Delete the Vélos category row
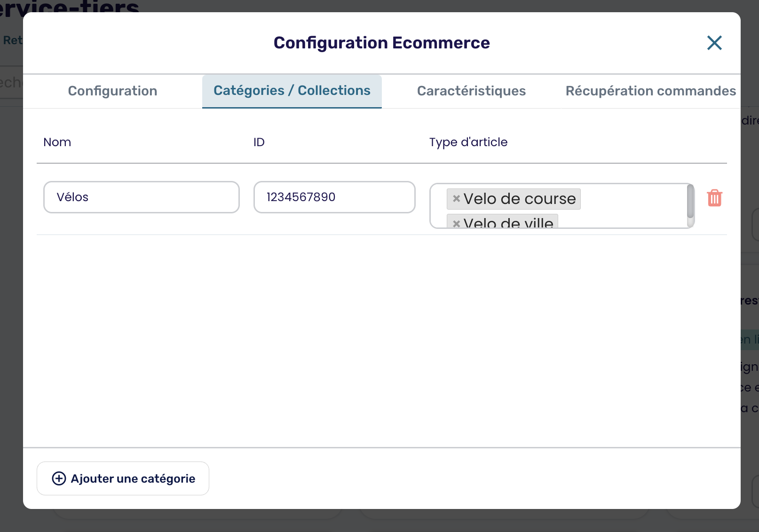 click(x=714, y=198)
